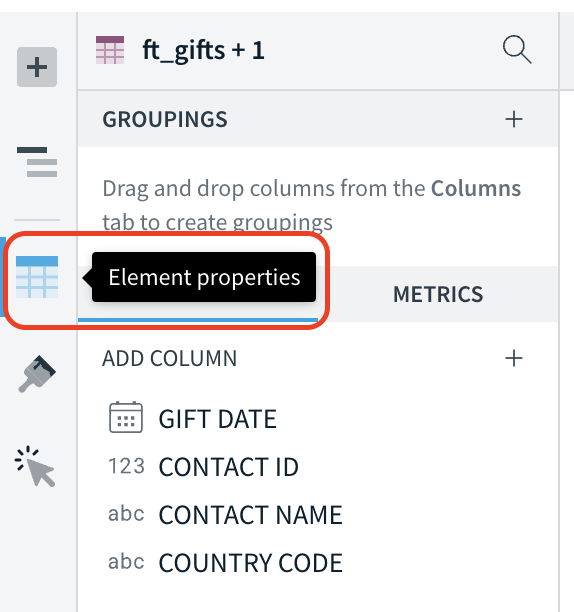Select the COUNTRY CODE column
The width and height of the screenshot is (574, 612).
tap(250, 563)
